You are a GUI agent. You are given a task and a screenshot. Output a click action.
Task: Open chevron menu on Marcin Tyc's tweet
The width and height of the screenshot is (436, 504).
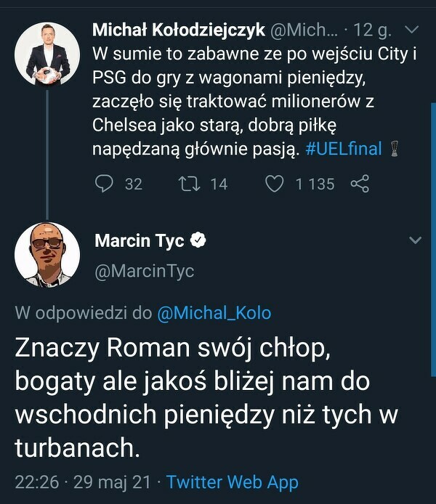pyautogui.click(x=415, y=240)
